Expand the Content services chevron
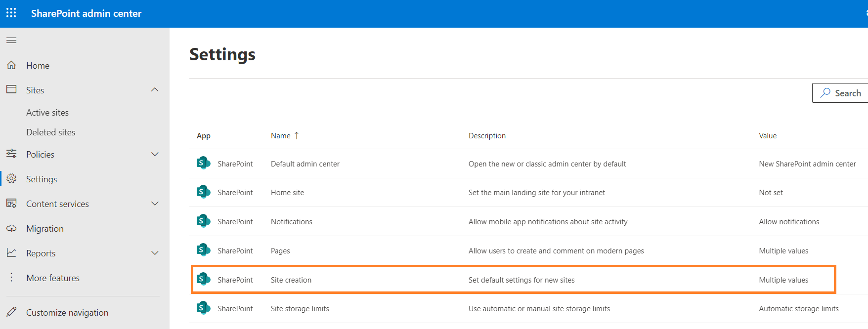This screenshot has width=868, height=329. 155,204
